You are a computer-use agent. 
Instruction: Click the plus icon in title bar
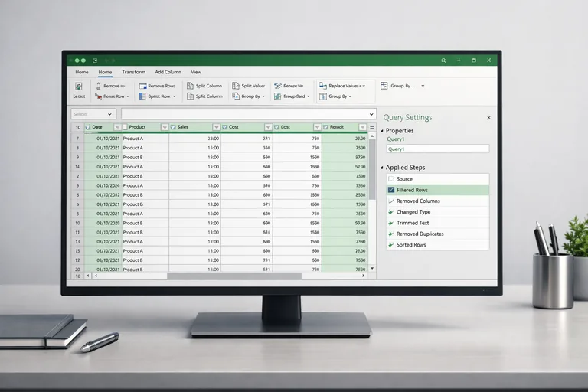click(x=459, y=60)
